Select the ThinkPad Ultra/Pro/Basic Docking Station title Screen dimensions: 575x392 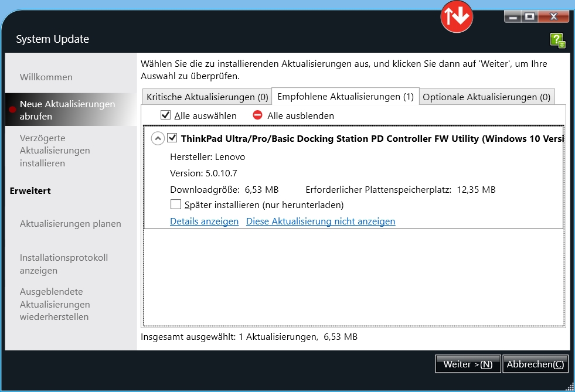click(x=372, y=139)
